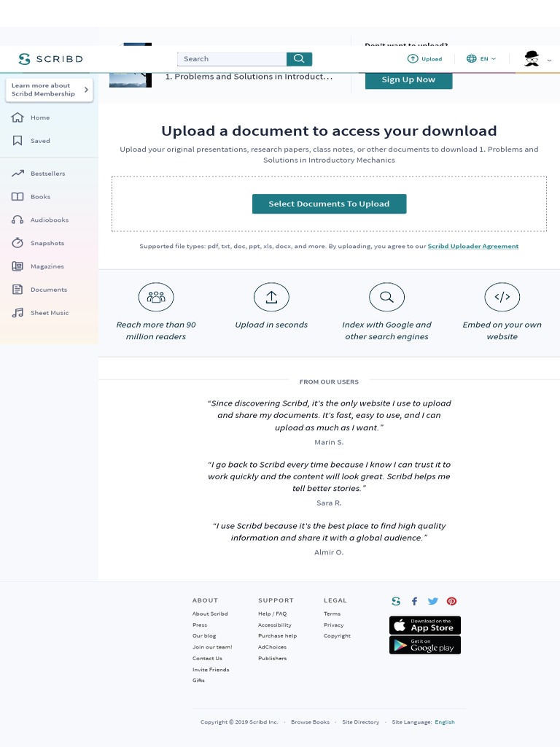
Task: Open the Privacy footer link
Action: tap(333, 625)
